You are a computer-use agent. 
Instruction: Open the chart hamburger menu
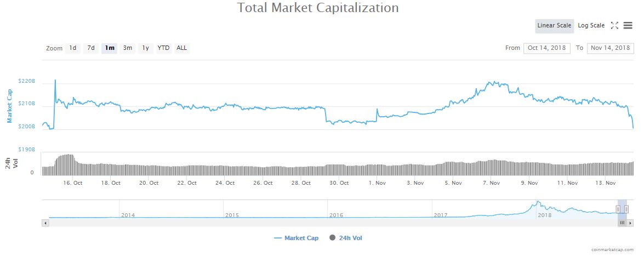pyautogui.click(x=628, y=26)
